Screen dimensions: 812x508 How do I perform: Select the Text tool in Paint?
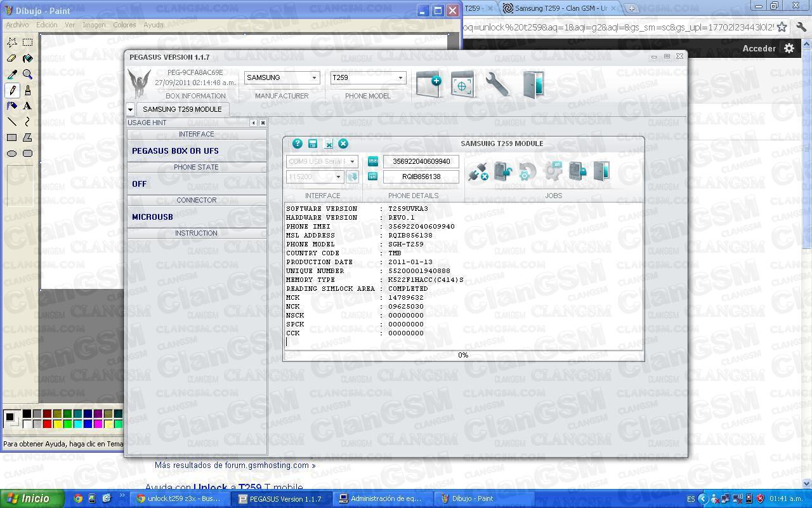click(x=28, y=106)
